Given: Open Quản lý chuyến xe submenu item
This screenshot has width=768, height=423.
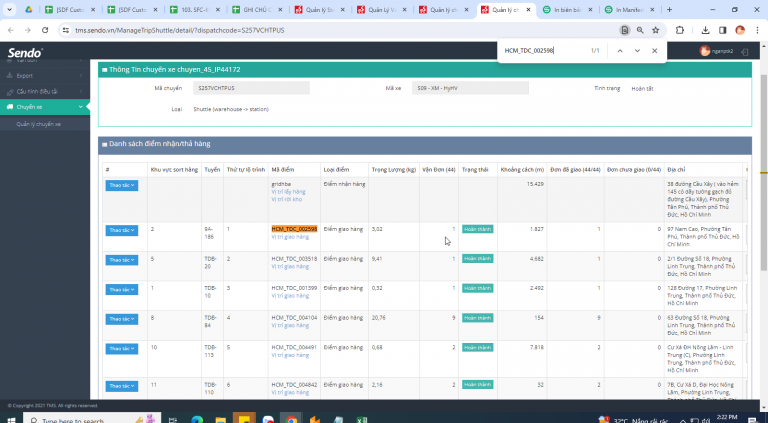Looking at the screenshot, I should 38,124.
